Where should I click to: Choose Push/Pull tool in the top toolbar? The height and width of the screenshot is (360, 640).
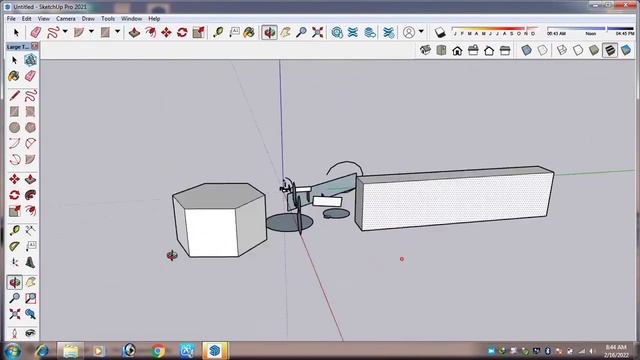click(x=134, y=32)
